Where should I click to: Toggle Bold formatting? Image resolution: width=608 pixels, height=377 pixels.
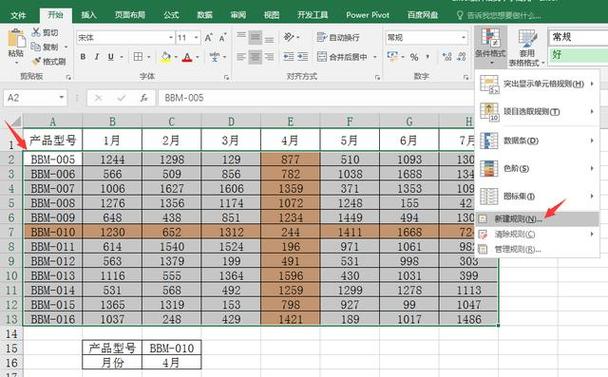83,57
